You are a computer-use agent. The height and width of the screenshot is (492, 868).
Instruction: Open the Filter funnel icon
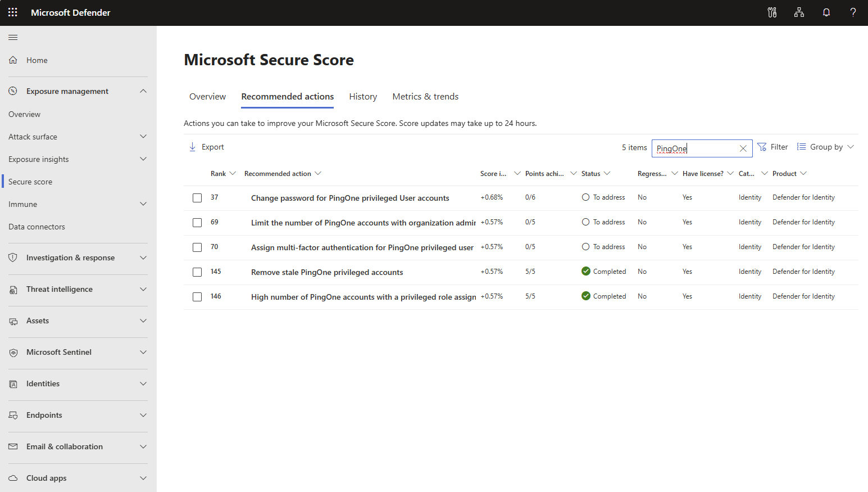[762, 147]
